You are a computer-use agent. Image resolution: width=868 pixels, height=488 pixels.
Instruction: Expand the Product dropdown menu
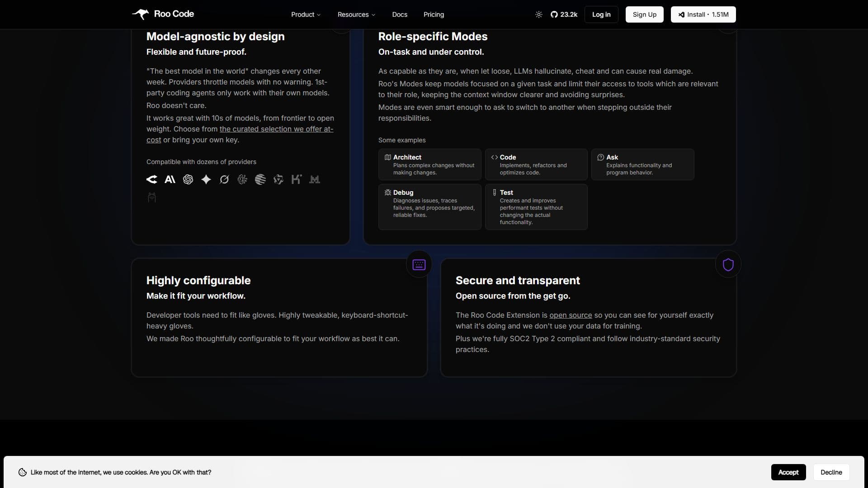(x=306, y=14)
